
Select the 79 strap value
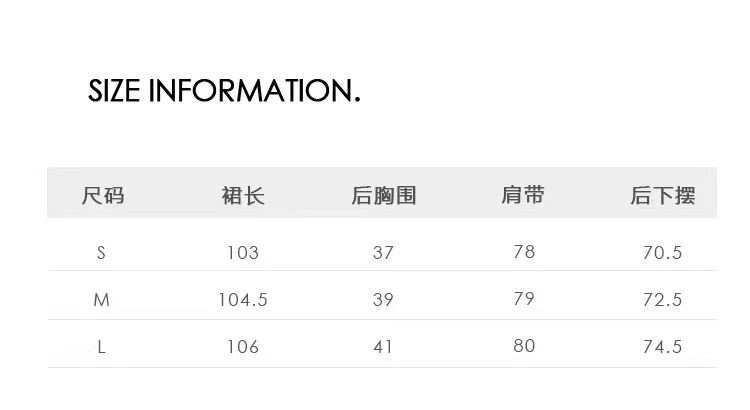(x=524, y=299)
